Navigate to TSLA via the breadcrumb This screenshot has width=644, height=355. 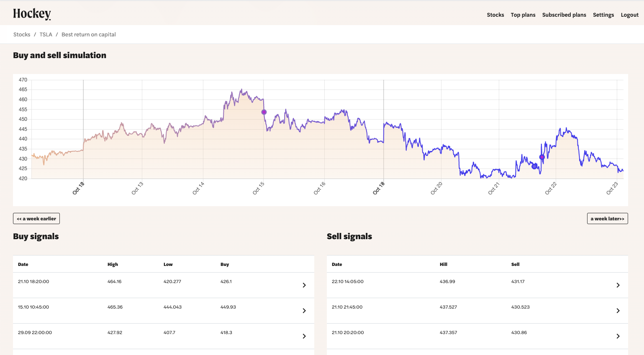pyautogui.click(x=46, y=34)
